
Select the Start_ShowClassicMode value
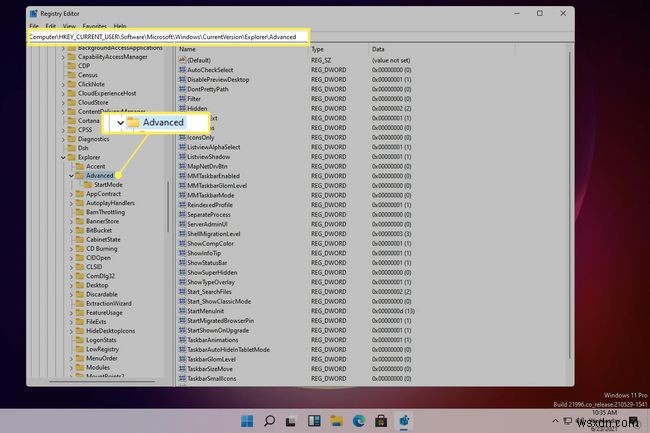[219, 301]
